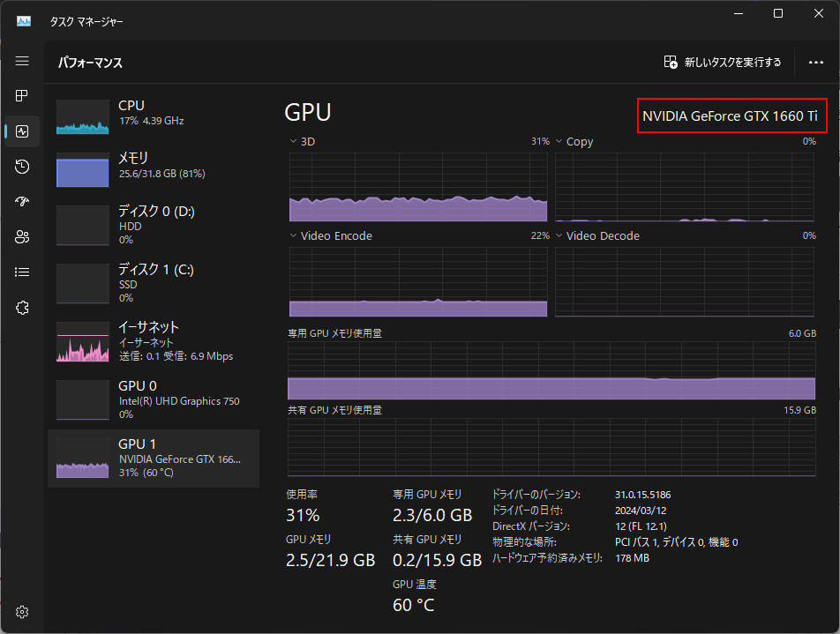Screen dimensions: 840x634
Task: Select ディスク 0 (D:) HDD entry
Action: coord(154,226)
